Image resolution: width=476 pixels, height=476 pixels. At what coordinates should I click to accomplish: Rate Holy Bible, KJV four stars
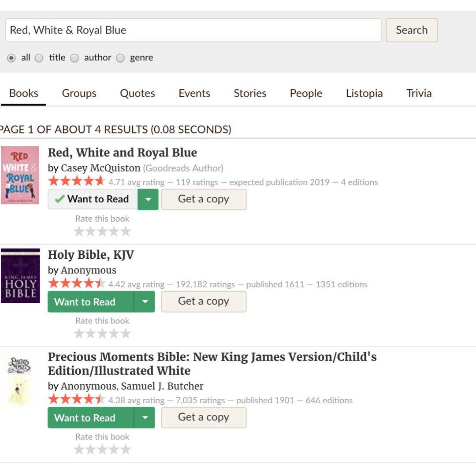click(114, 334)
